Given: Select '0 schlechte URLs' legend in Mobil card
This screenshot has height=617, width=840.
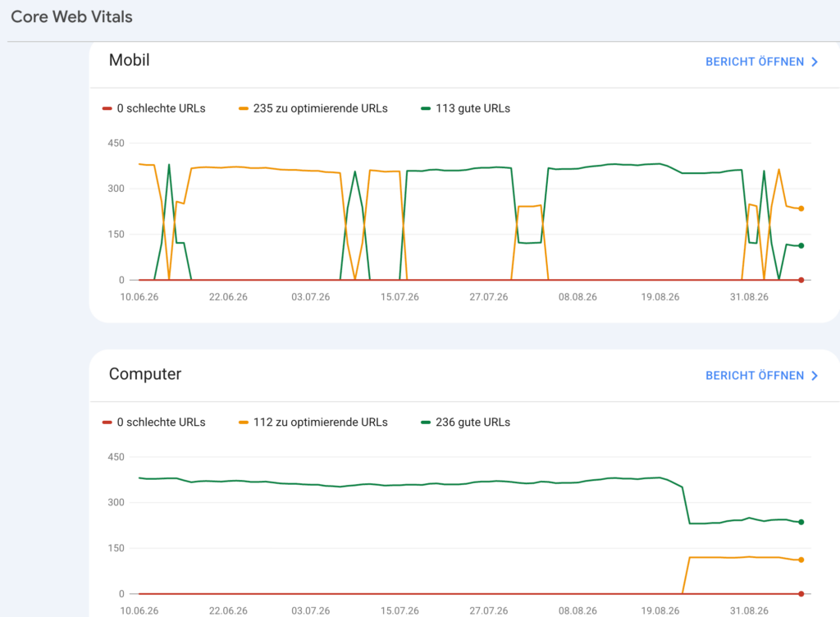Looking at the screenshot, I should pos(162,108).
